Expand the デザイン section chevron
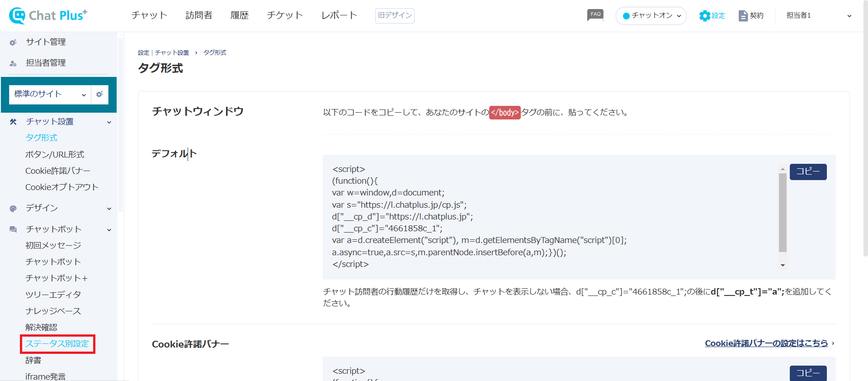 tap(109, 209)
